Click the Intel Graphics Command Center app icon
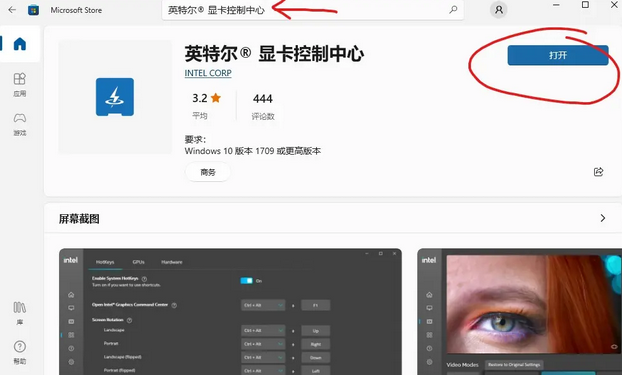 click(115, 97)
